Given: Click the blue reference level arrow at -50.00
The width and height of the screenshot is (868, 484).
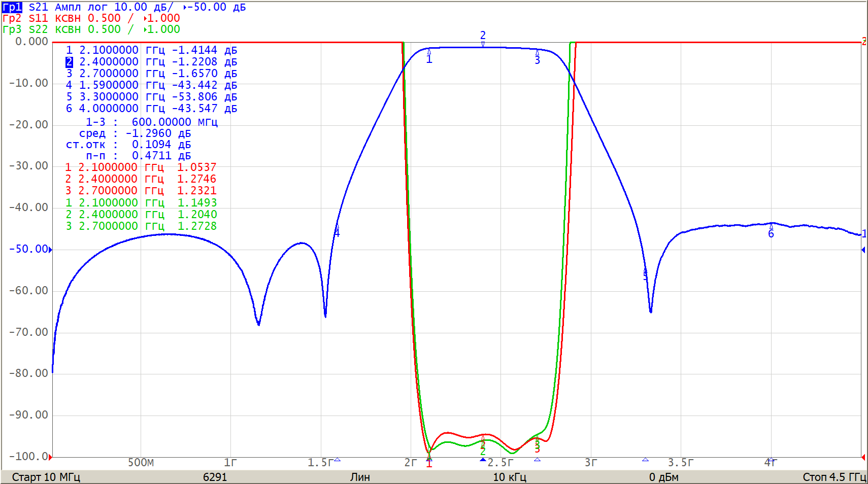Looking at the screenshot, I should 50,249.
